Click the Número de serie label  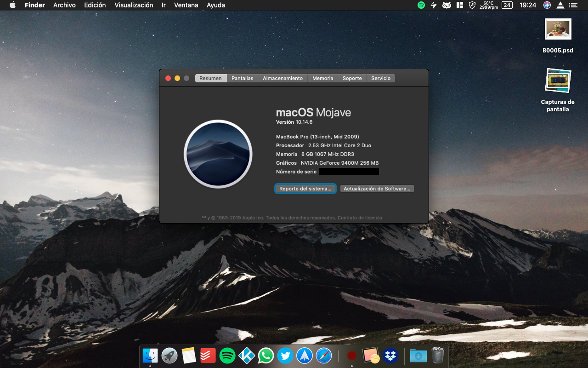(296, 172)
